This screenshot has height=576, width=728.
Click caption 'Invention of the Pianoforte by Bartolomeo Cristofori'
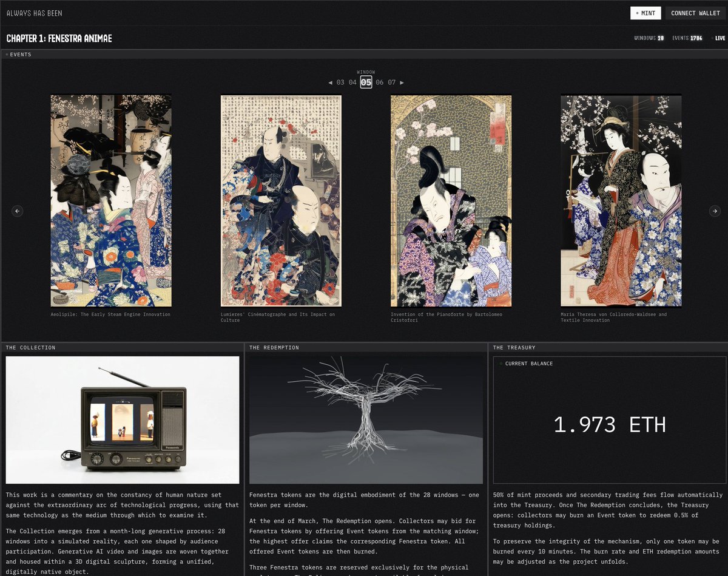(x=447, y=317)
